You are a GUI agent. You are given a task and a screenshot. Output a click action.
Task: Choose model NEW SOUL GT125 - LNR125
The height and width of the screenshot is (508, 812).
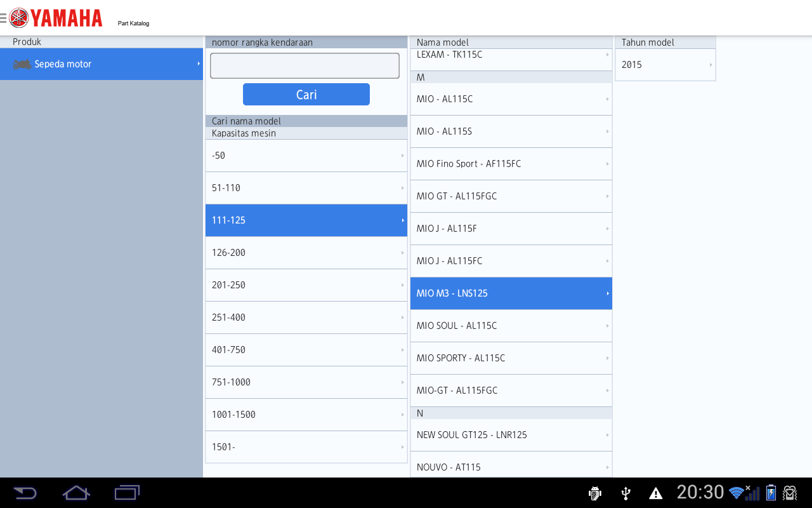pos(511,435)
